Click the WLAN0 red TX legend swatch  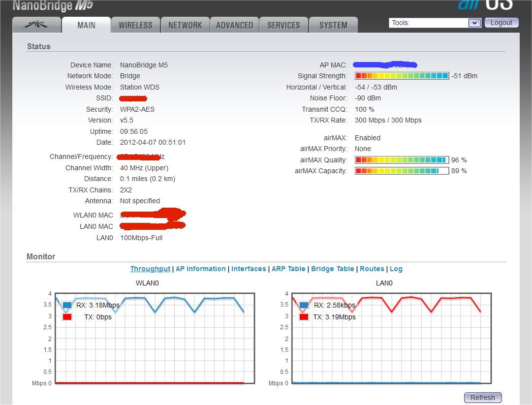[67, 317]
